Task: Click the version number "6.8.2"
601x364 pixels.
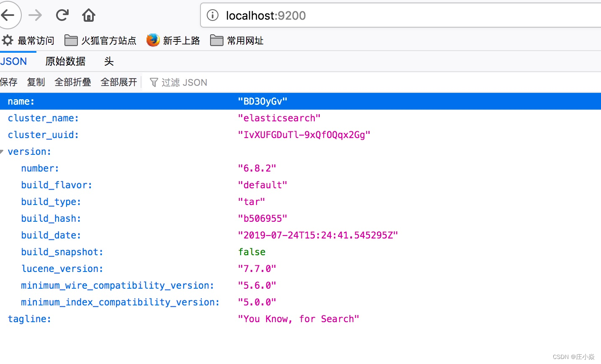Action: click(257, 168)
